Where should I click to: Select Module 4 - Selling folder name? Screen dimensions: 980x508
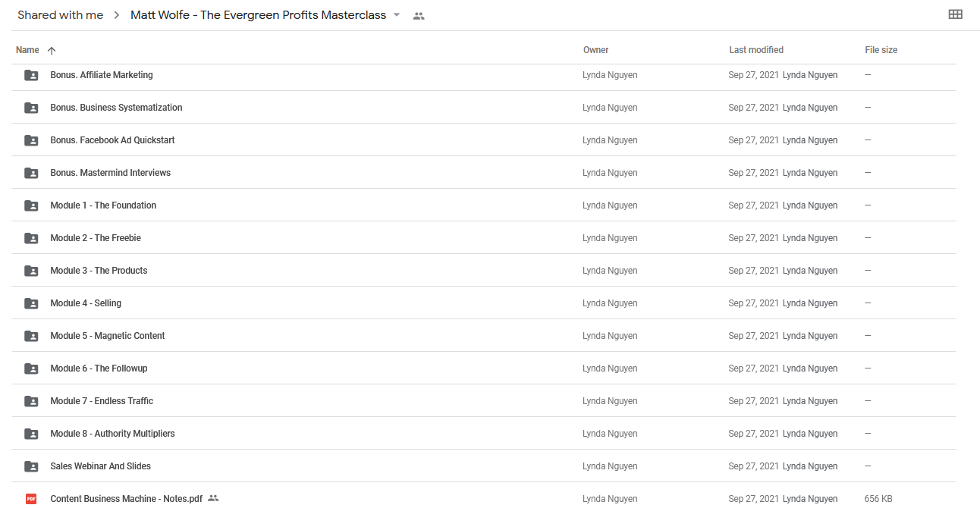[86, 303]
